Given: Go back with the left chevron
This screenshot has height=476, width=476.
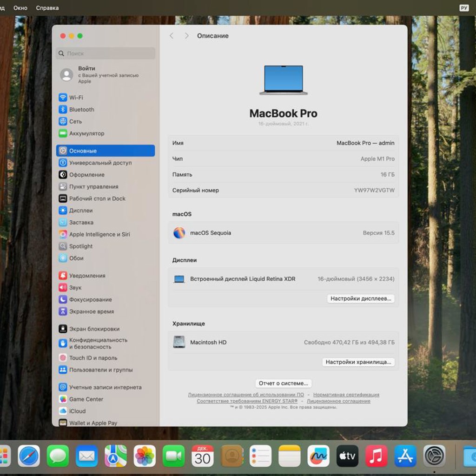Looking at the screenshot, I should click(172, 36).
